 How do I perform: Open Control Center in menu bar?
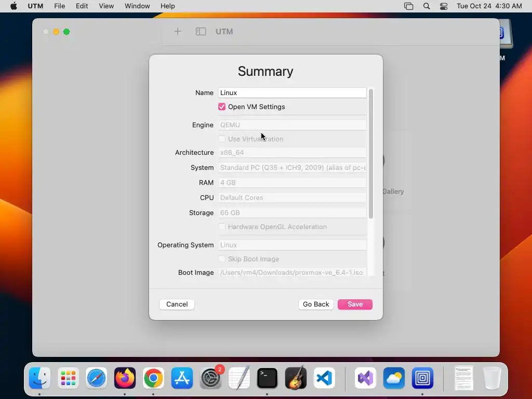tap(444, 6)
